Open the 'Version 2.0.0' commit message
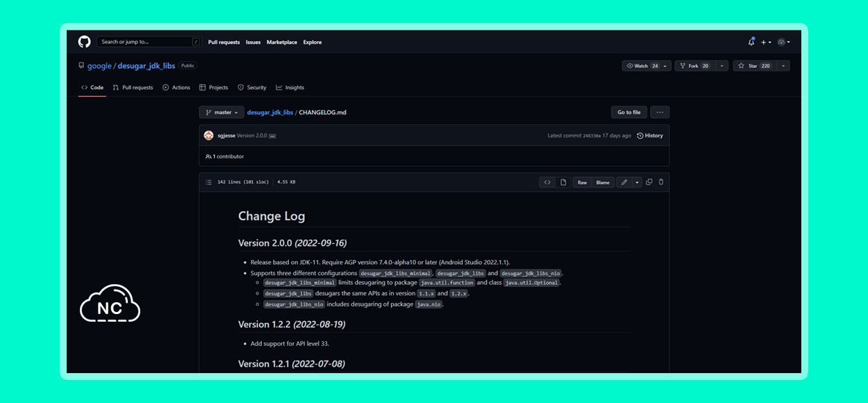868x403 pixels. tap(252, 135)
